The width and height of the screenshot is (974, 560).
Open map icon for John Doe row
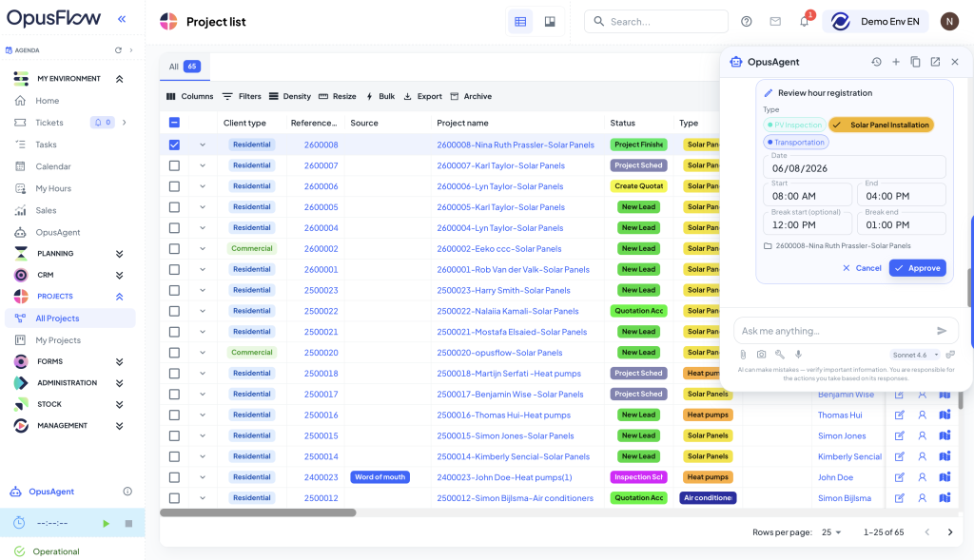[945, 477]
